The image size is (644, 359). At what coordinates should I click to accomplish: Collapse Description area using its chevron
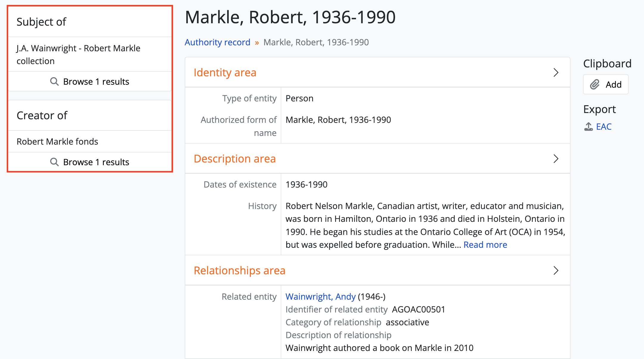(x=556, y=159)
